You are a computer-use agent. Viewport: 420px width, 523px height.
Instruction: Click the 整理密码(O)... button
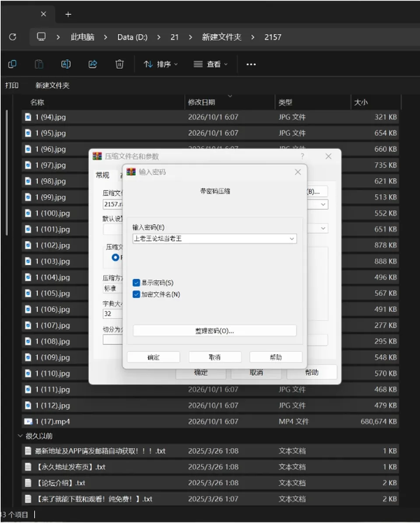(215, 331)
